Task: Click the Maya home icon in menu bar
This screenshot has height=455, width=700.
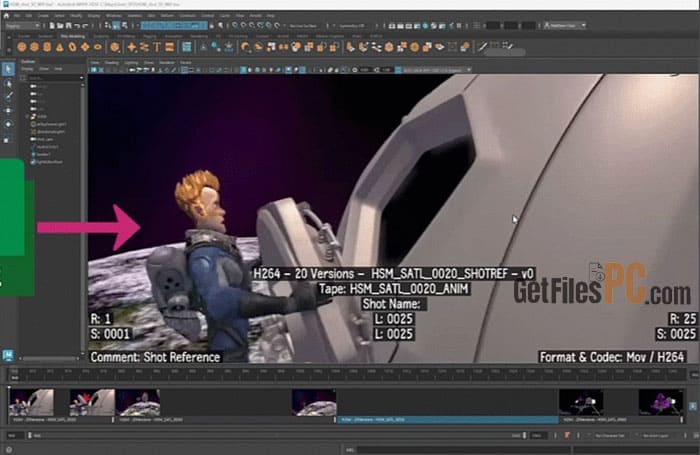Action: click(6, 16)
